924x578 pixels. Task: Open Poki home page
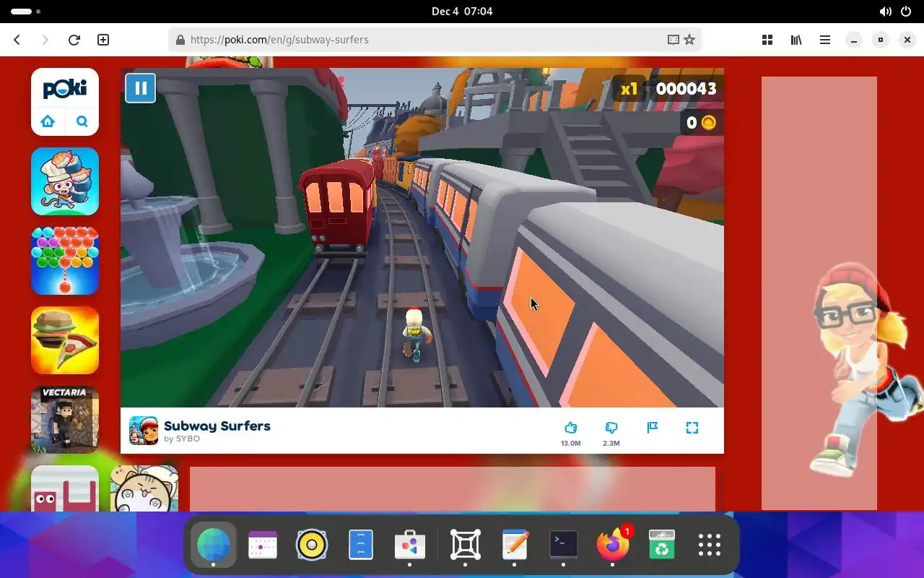(48, 121)
